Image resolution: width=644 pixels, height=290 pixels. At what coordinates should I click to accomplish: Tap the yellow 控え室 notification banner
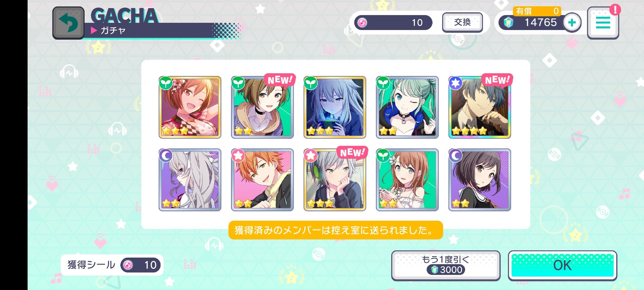pos(335,230)
